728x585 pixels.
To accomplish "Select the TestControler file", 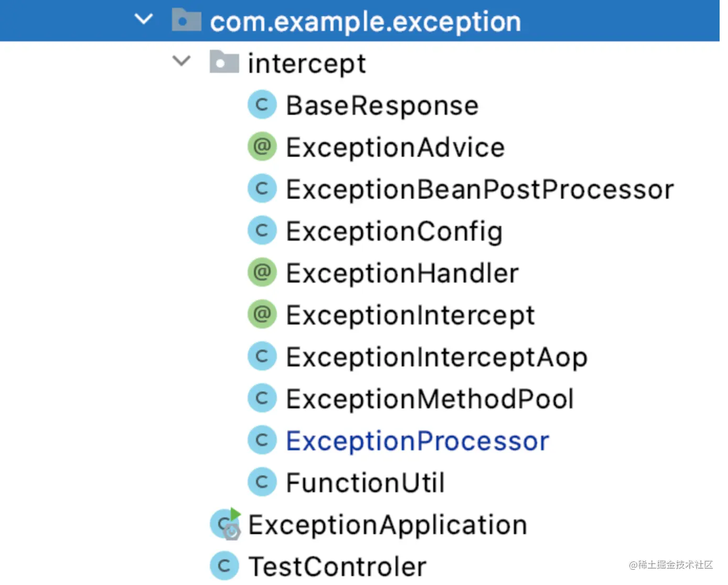I will tap(337, 567).
